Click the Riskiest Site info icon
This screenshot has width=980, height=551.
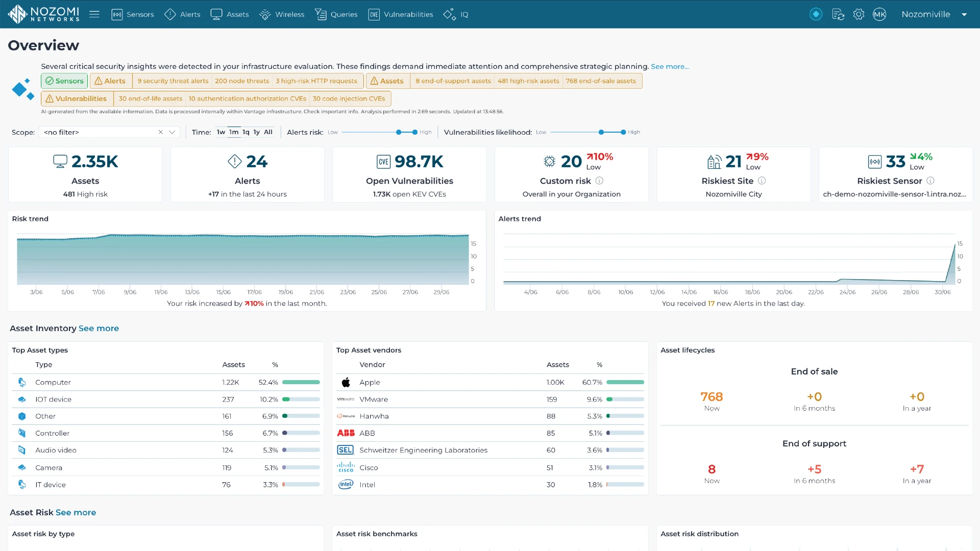(x=762, y=181)
